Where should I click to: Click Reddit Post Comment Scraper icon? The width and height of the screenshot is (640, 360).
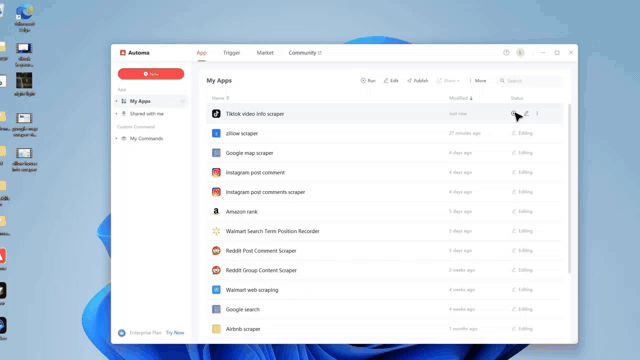tap(216, 251)
